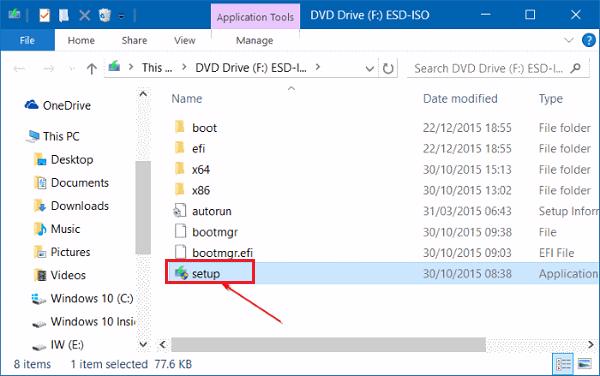The width and height of the screenshot is (600, 376).
Task: Refresh the folder view
Action: point(388,68)
